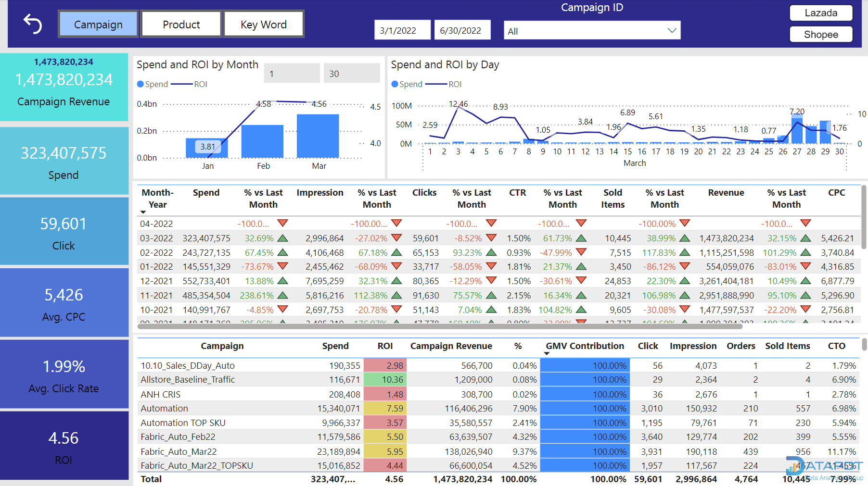Select the Campaign Revenue KPI card
Screen dimensions: 868x486
click(x=64, y=87)
